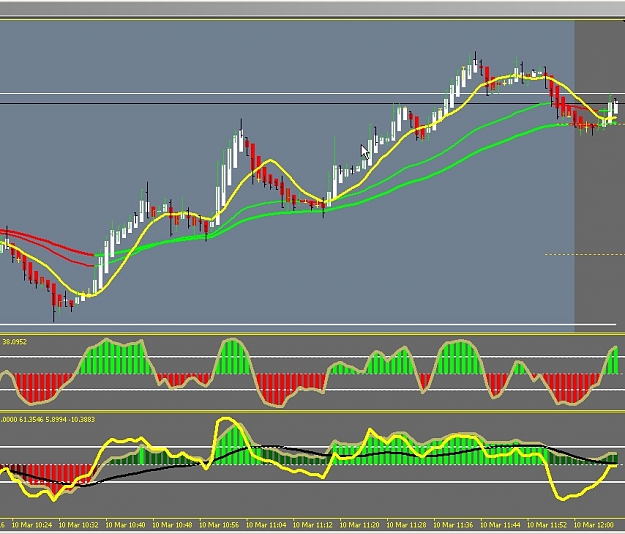Select the 10 Mar 10:48 time label
This screenshot has height=534, width=625.
point(172,525)
